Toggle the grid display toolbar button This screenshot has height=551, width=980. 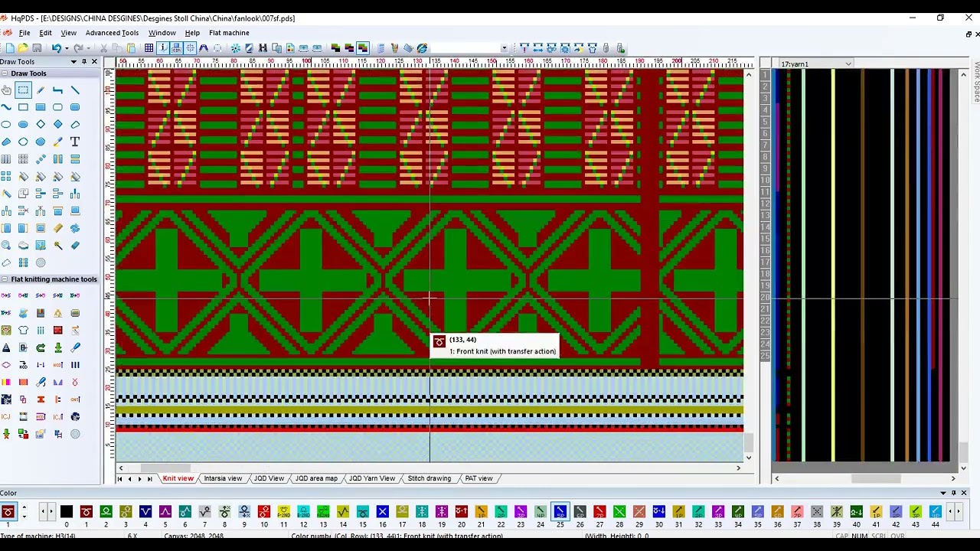pos(149,48)
